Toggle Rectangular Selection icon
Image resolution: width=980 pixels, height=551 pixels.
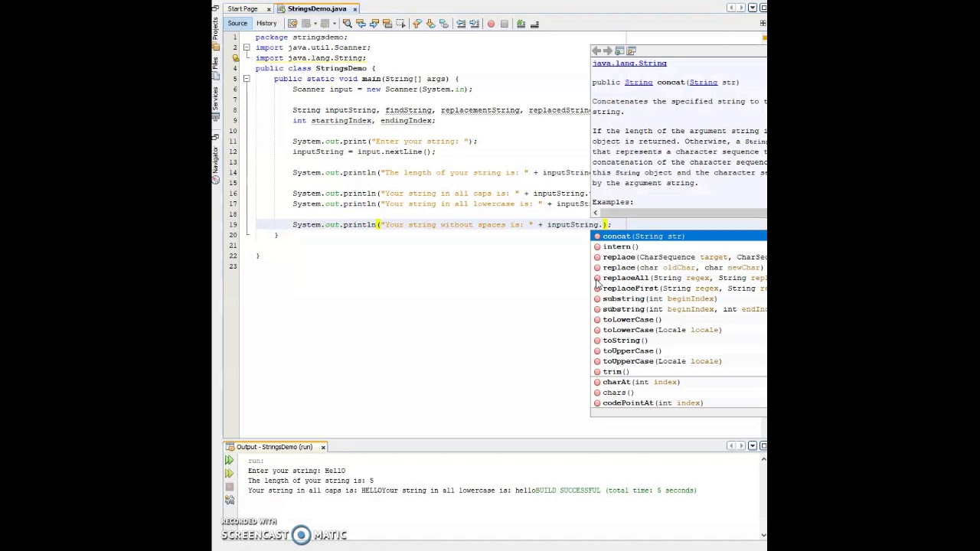(400, 24)
